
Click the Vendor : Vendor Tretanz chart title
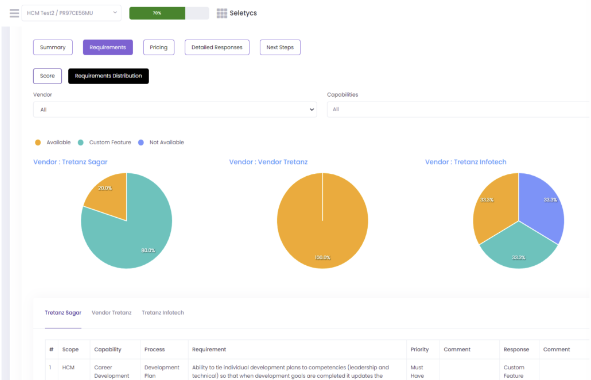point(268,162)
